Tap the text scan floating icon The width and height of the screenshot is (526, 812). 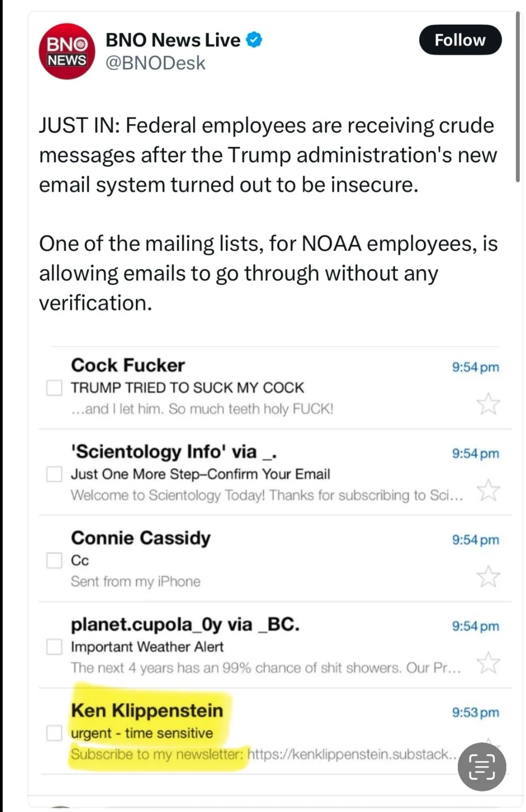pos(482,767)
